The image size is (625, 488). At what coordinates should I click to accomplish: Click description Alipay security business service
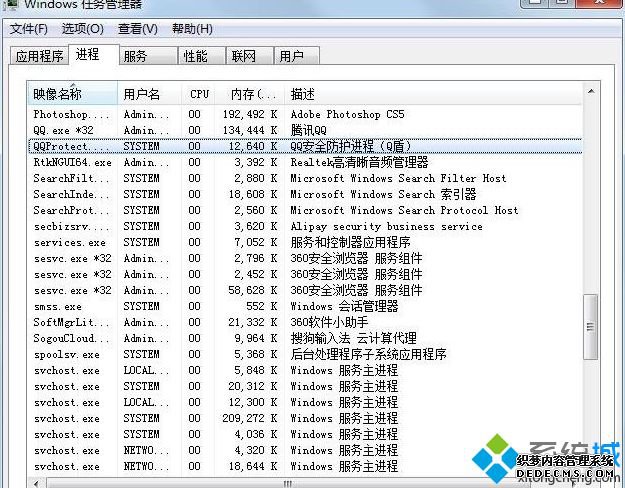[387, 226]
